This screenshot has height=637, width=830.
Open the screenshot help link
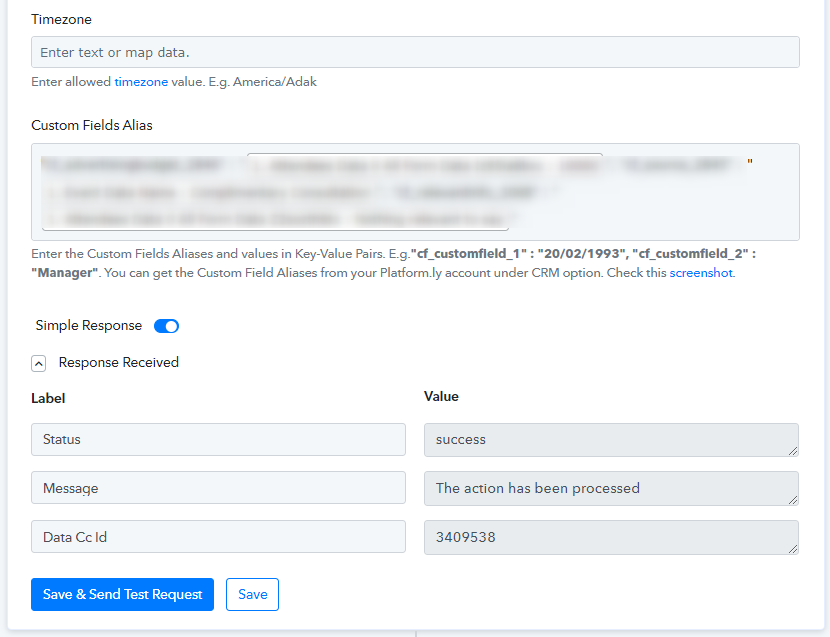coord(701,273)
